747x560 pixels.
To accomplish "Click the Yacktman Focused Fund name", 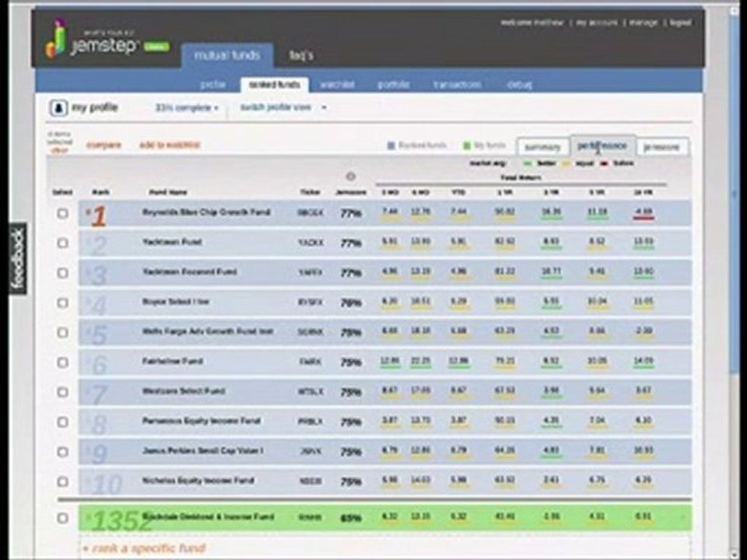I will [x=190, y=272].
